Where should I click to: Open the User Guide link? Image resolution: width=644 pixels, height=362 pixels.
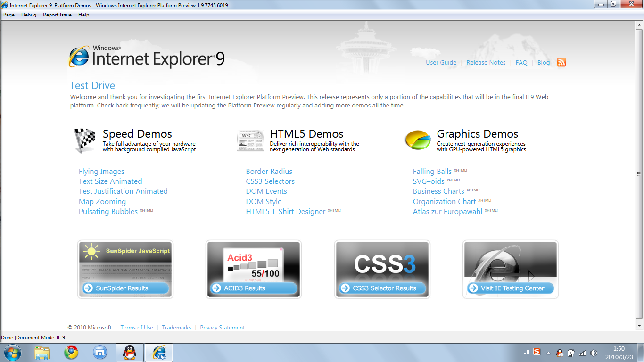pyautogui.click(x=441, y=62)
